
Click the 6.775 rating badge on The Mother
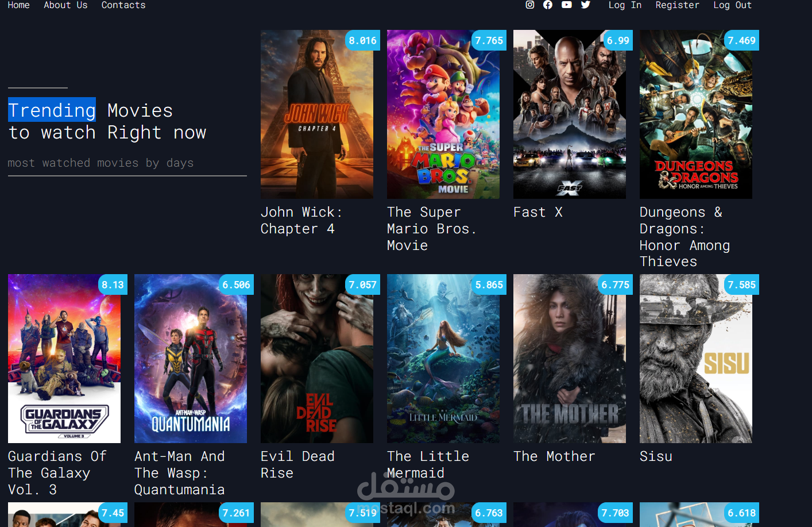(x=615, y=284)
